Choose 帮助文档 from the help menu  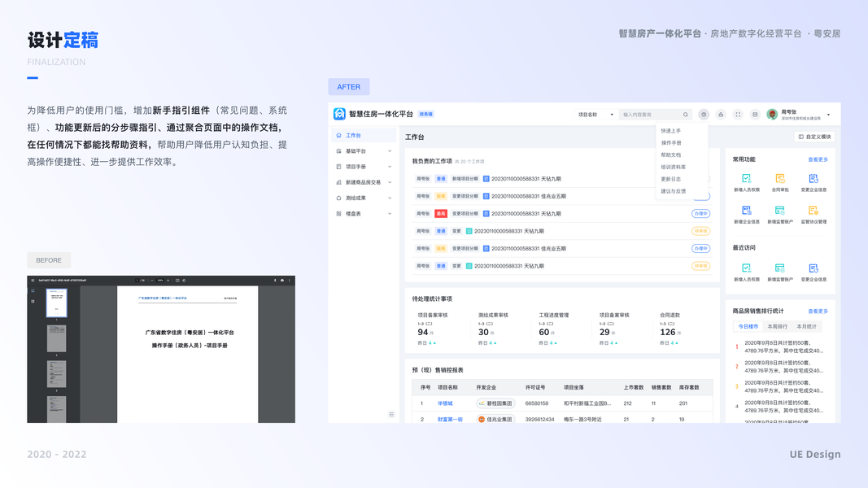point(671,155)
